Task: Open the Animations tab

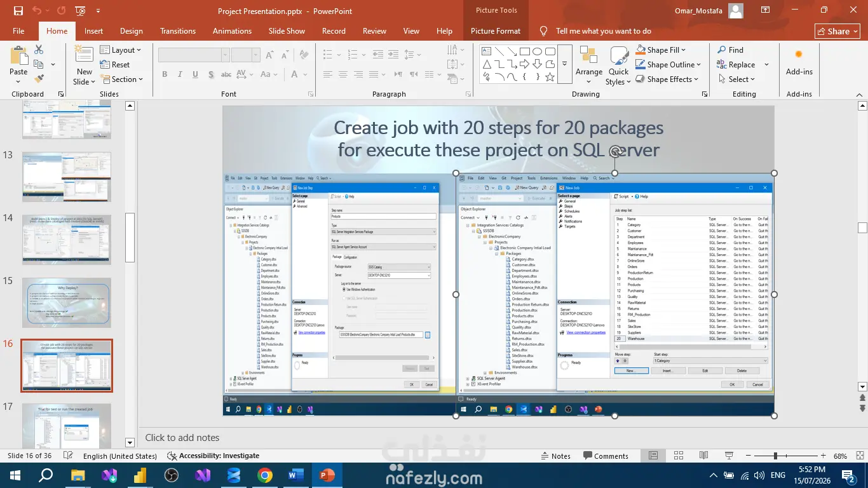Action: [232, 31]
